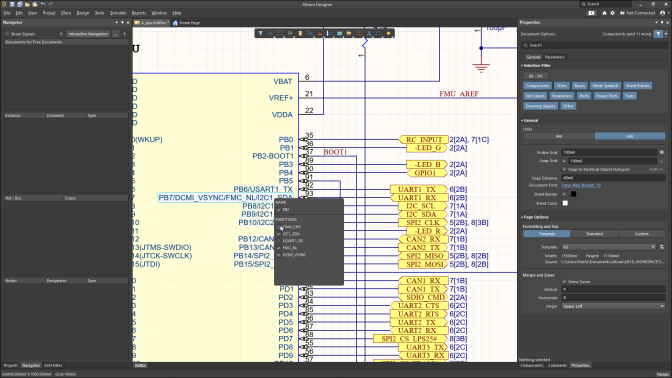Place a part using the yellow component icon

pos(300,33)
